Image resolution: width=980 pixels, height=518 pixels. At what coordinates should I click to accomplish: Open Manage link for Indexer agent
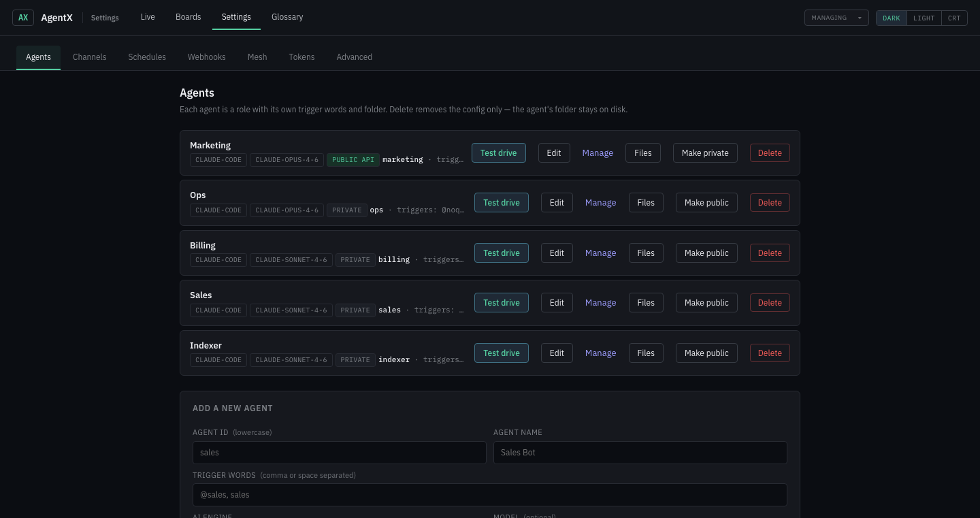coord(600,353)
